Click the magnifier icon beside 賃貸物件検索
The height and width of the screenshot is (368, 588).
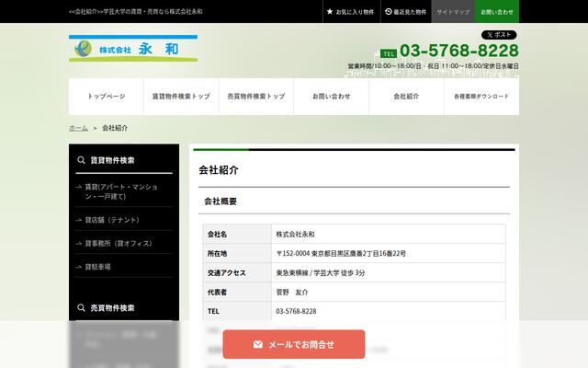81,160
